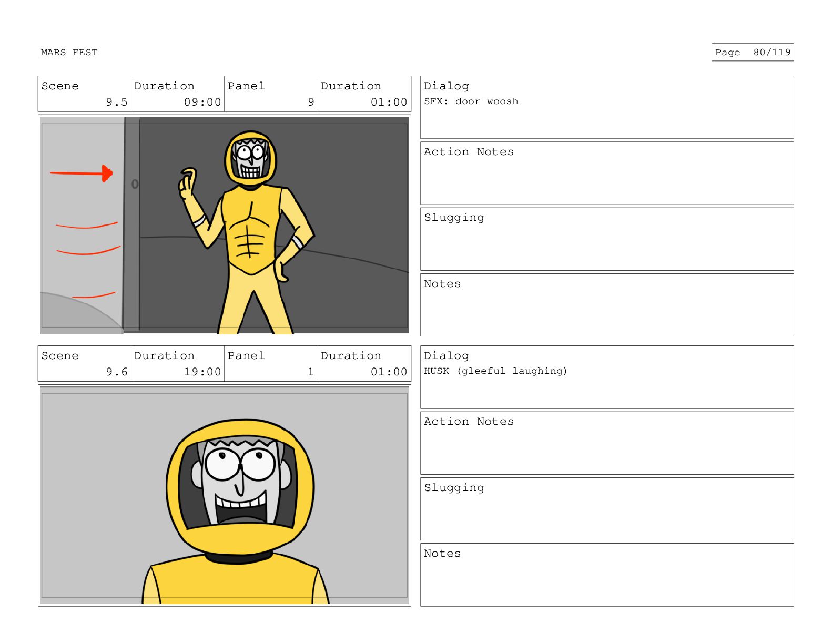Image resolution: width=832 pixels, height=644 pixels.
Task: Click the scene duration '09:00' value
Action: pos(202,103)
